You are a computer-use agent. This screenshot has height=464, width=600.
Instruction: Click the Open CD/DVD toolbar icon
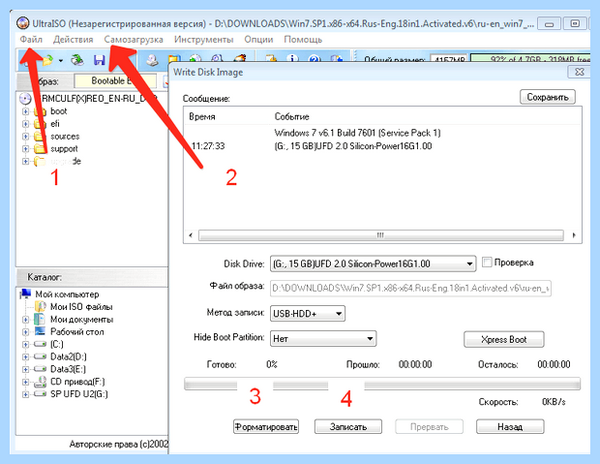(x=77, y=60)
